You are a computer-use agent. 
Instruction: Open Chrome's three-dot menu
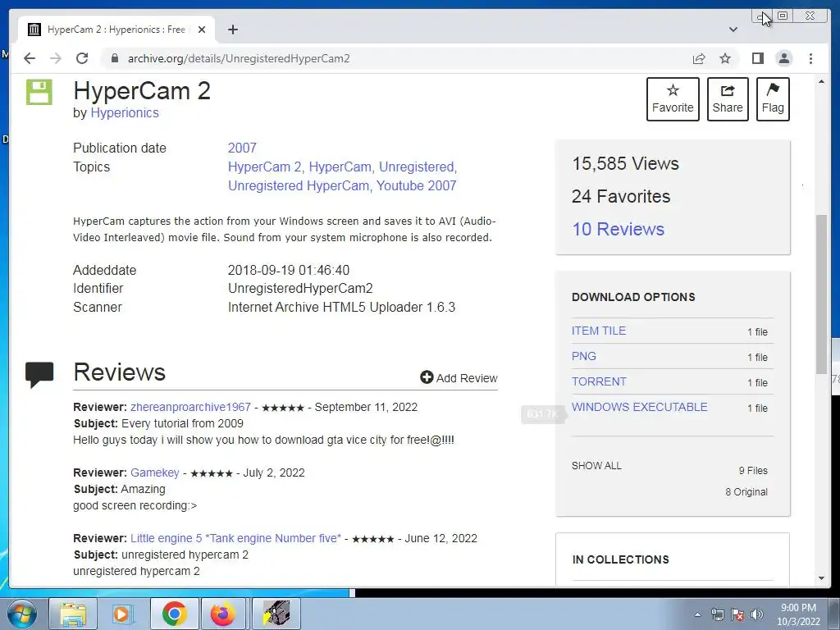pos(810,58)
